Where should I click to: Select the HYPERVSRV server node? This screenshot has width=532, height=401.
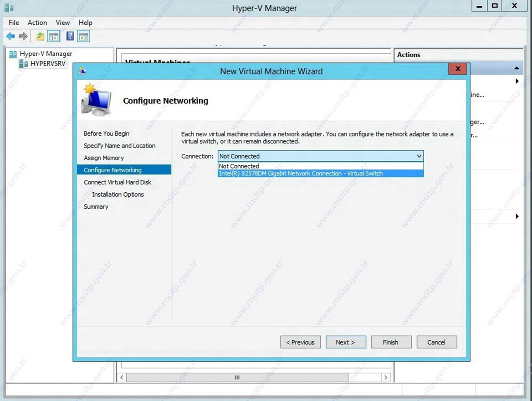click(42, 63)
